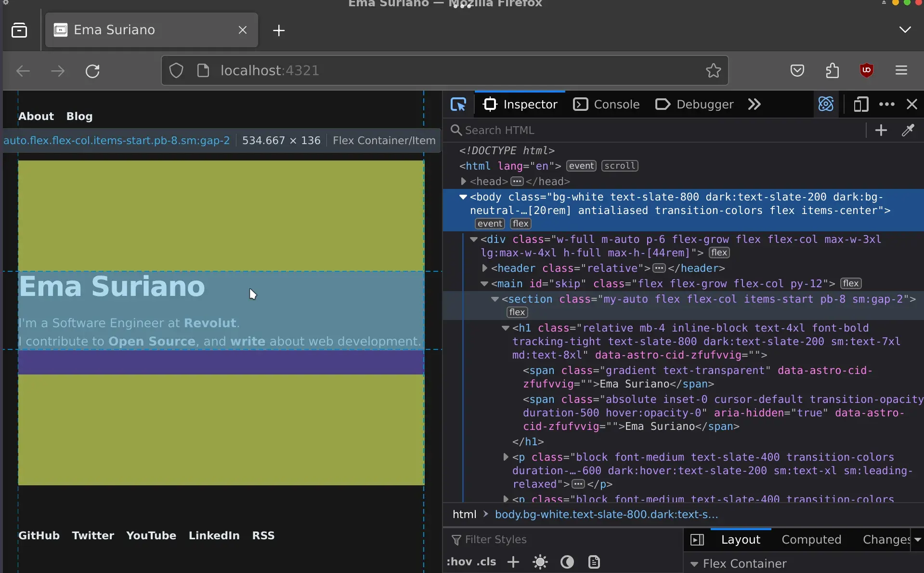The height and width of the screenshot is (573, 924).
Task: Open the Computed sidebar tab
Action: [x=811, y=540]
